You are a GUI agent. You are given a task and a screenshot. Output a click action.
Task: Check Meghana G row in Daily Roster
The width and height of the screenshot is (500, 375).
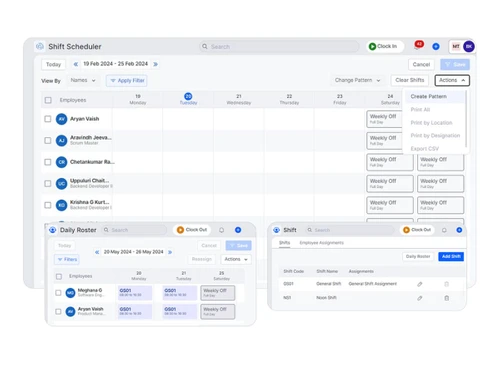[58, 293]
